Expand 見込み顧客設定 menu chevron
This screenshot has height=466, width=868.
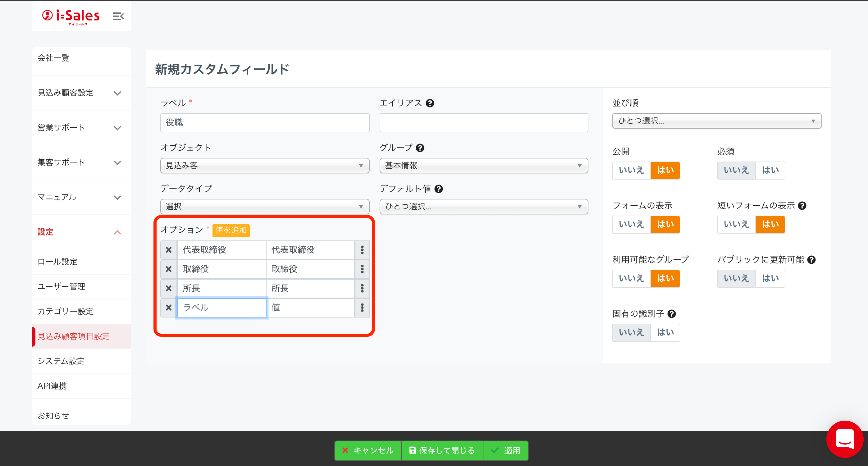pos(117,93)
